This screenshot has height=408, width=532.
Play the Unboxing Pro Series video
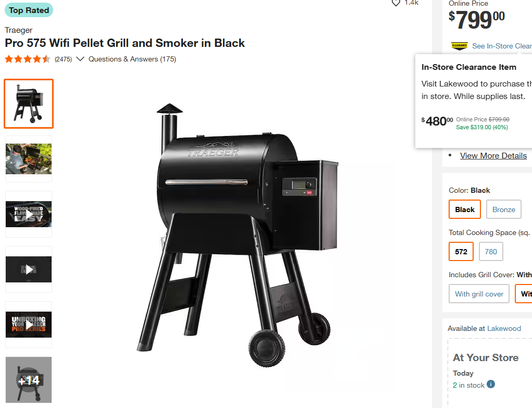tap(29, 325)
